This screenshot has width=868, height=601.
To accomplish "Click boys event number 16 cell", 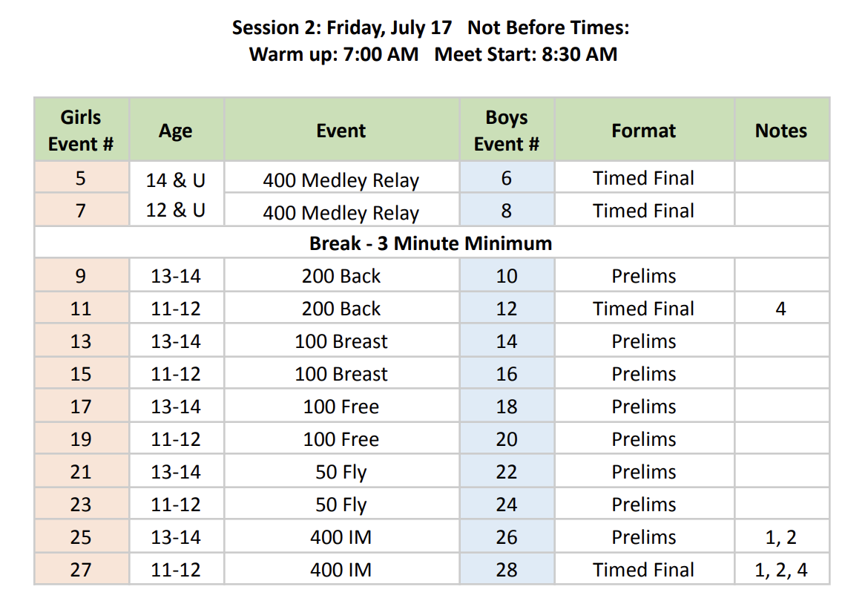I will (x=507, y=373).
